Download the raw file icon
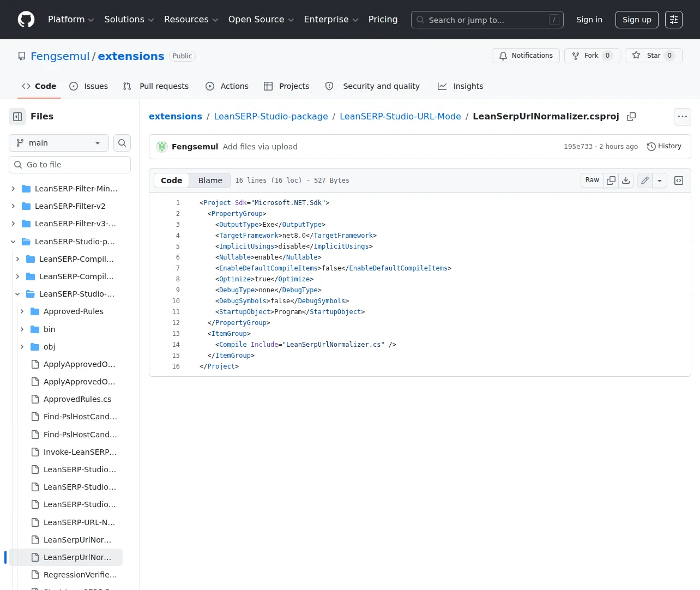700x590 pixels. coord(626,180)
